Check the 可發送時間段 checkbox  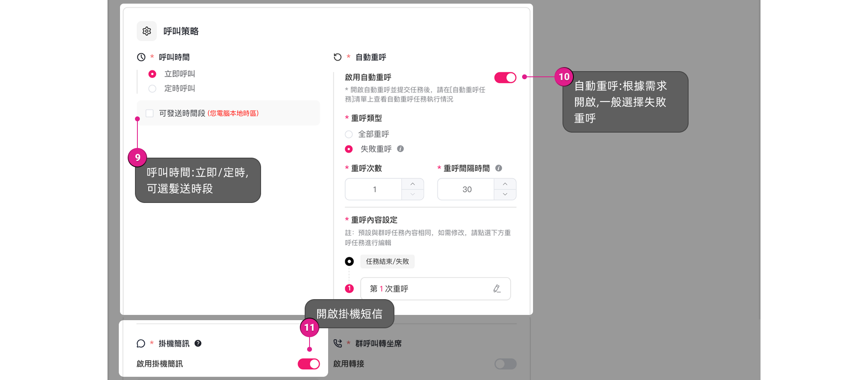point(150,113)
